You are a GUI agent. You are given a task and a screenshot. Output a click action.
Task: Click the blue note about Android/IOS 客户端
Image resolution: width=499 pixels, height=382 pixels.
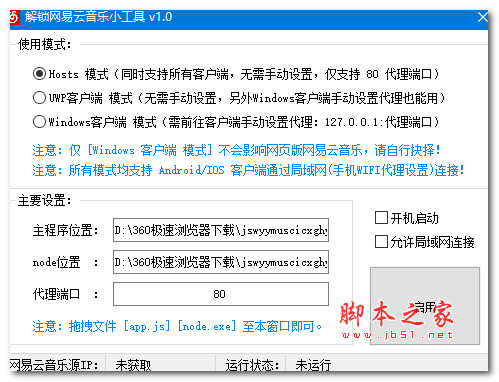(x=248, y=170)
